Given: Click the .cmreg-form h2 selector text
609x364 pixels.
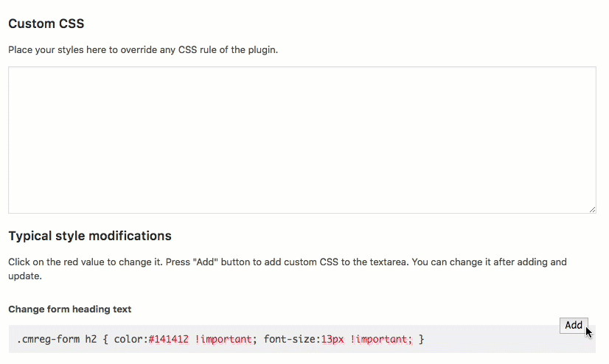Looking at the screenshot, I should pyautogui.click(x=57, y=340).
